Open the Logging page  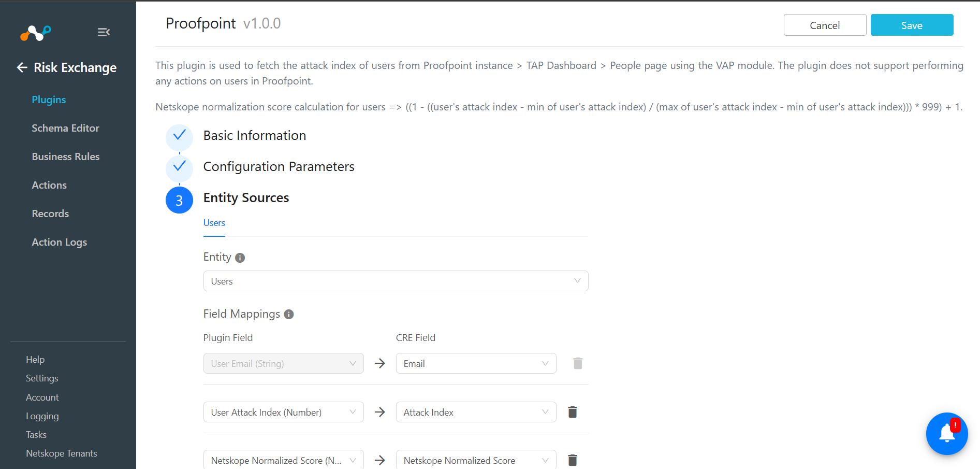pos(42,416)
